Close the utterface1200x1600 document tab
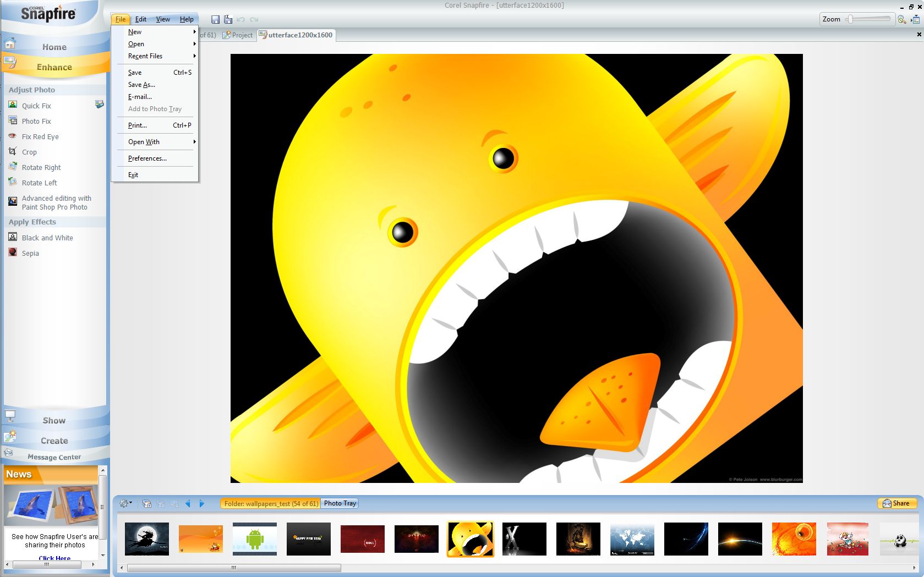924x577 pixels. pyautogui.click(x=918, y=35)
